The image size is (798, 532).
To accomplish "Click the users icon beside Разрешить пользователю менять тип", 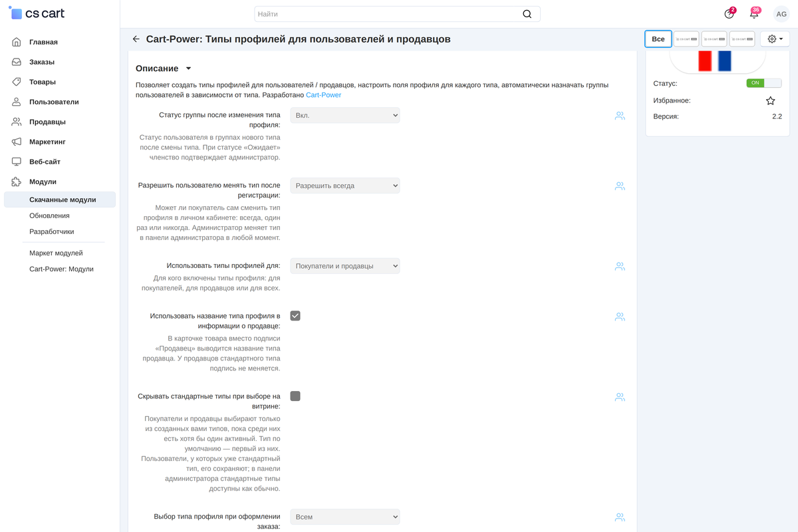I will 620,186.
